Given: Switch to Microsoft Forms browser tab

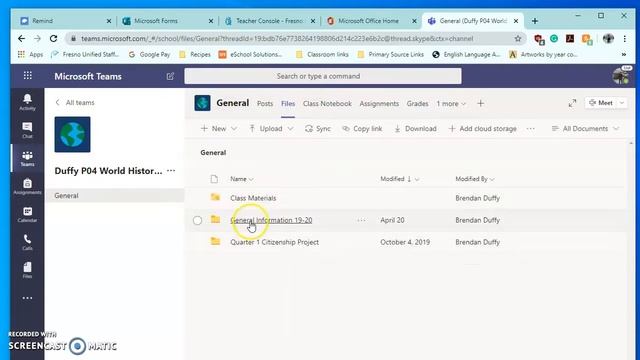Looking at the screenshot, I should coord(168,20).
